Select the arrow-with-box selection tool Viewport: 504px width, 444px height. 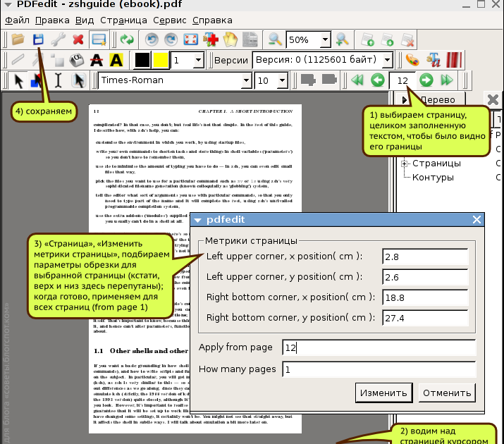coord(78,80)
